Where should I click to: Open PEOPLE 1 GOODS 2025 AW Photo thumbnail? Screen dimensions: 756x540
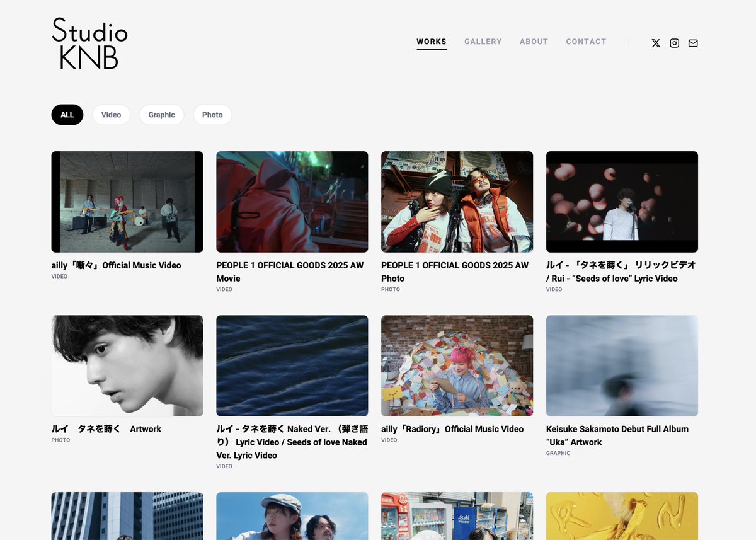click(x=457, y=202)
